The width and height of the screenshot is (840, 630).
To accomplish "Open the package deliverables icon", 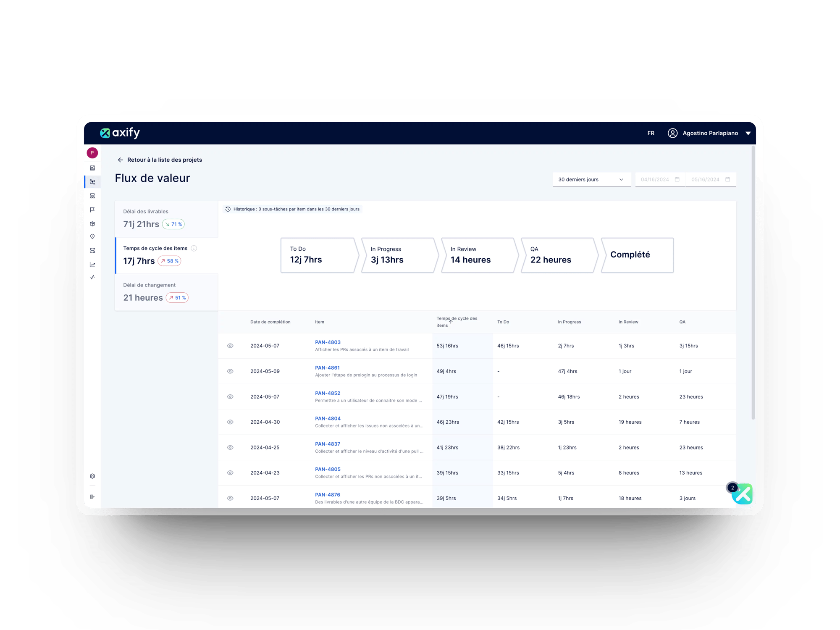I will tap(92, 223).
